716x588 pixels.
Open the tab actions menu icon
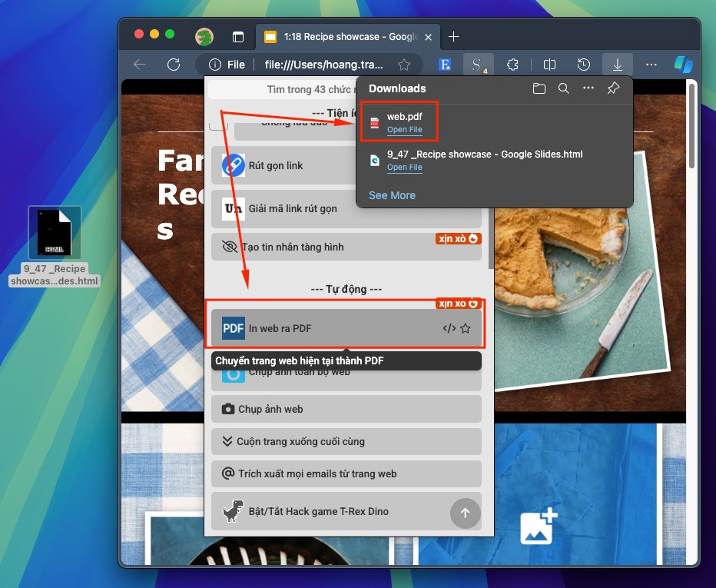coord(238,37)
